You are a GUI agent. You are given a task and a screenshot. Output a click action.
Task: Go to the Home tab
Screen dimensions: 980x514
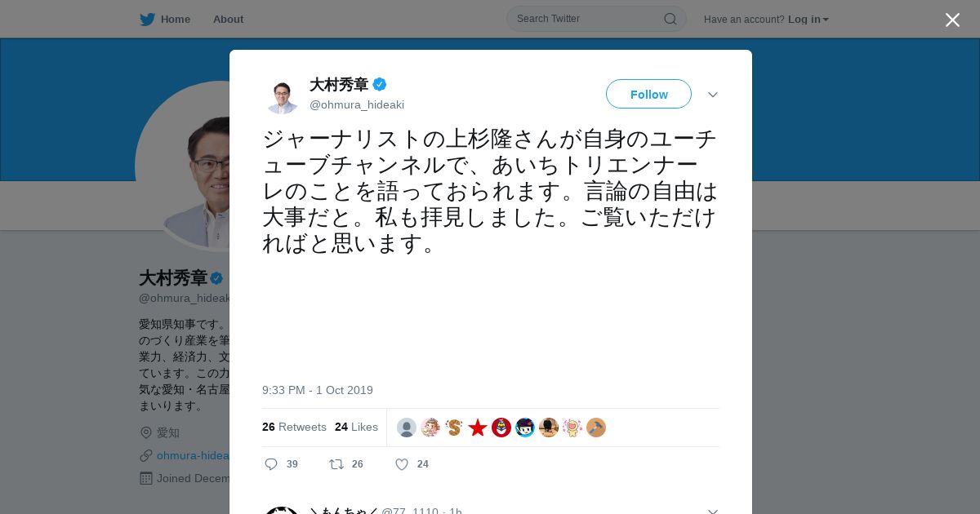pos(165,20)
